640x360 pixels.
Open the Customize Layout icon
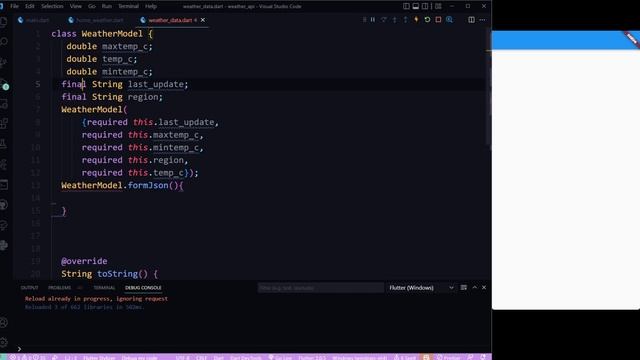pos(438,6)
